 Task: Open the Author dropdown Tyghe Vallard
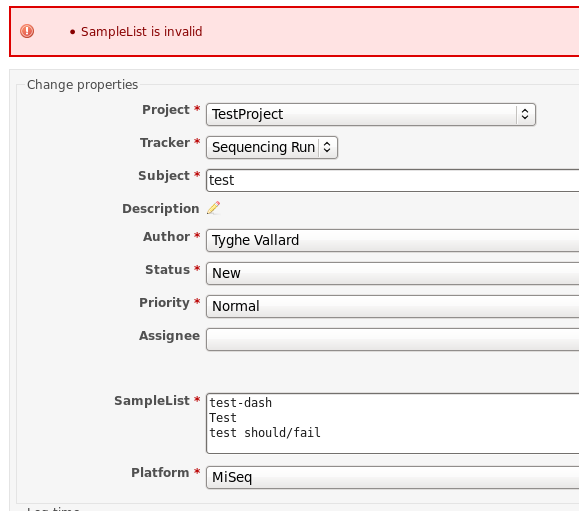click(x=393, y=240)
